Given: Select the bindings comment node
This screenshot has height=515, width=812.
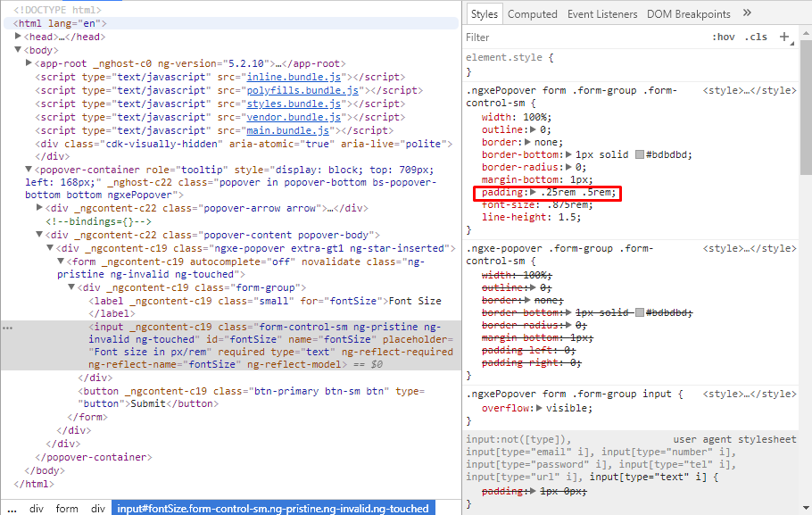Looking at the screenshot, I should tap(98, 221).
